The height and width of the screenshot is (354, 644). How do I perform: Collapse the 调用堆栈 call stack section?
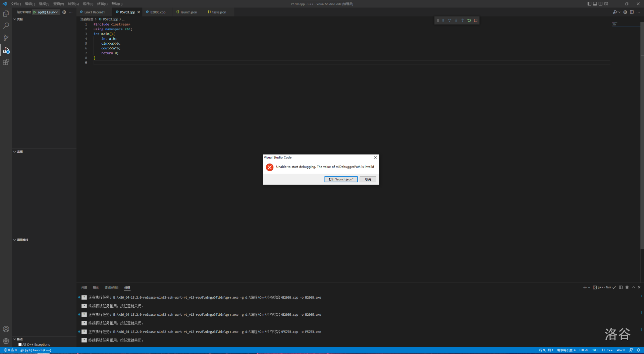22,240
